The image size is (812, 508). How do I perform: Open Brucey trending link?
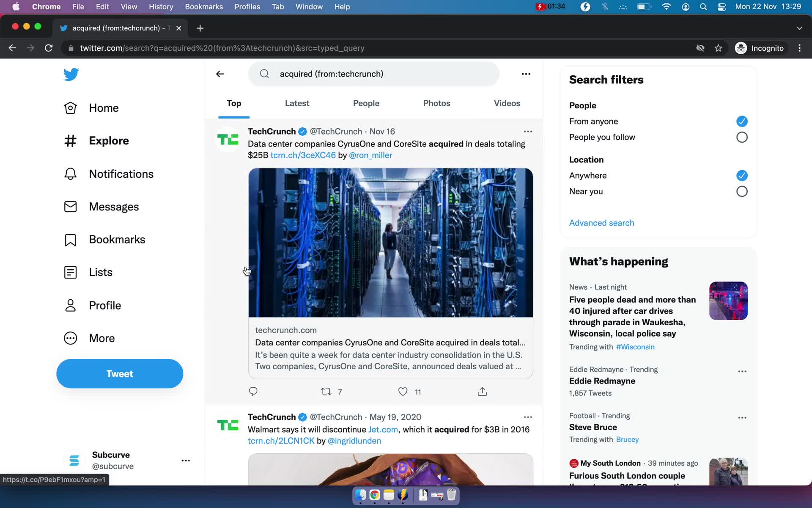(x=627, y=440)
